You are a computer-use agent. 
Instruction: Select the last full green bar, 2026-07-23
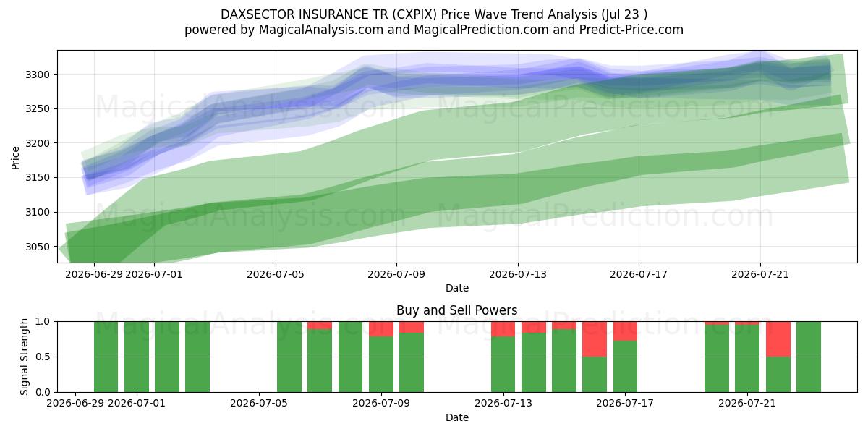point(809,357)
